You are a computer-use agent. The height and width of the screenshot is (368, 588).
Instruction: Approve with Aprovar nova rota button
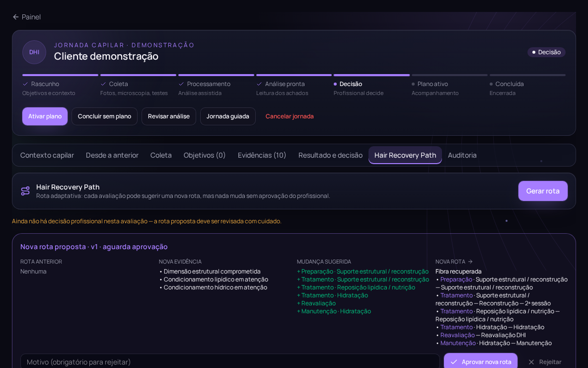(481, 361)
